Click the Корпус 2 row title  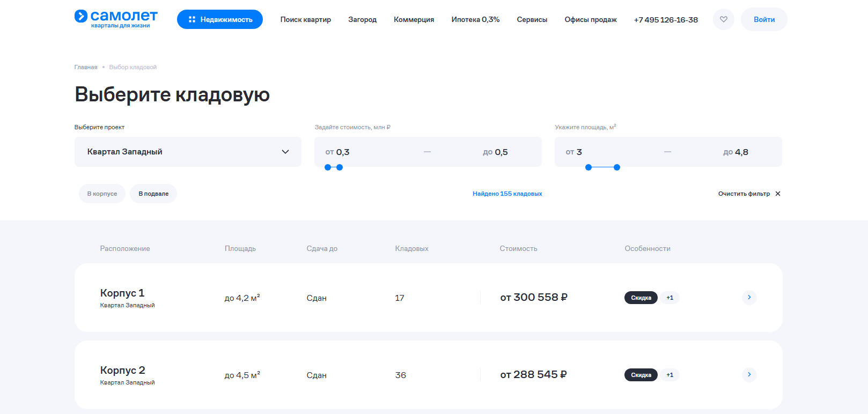[x=123, y=370]
